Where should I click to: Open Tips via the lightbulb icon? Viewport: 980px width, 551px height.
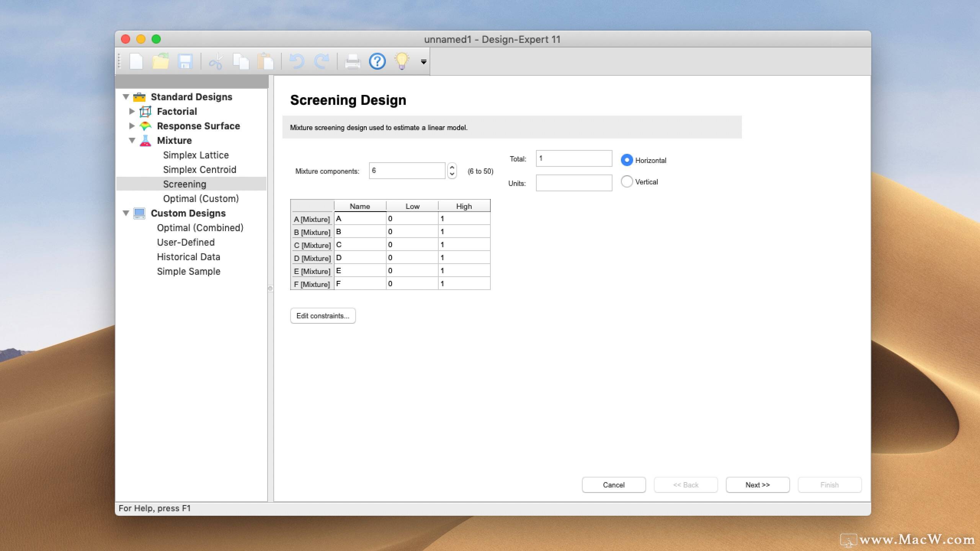coord(401,61)
